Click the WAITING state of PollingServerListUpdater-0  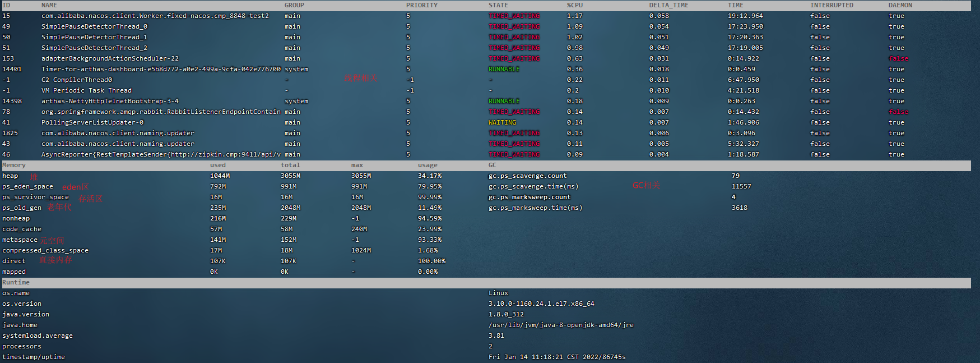click(x=502, y=122)
